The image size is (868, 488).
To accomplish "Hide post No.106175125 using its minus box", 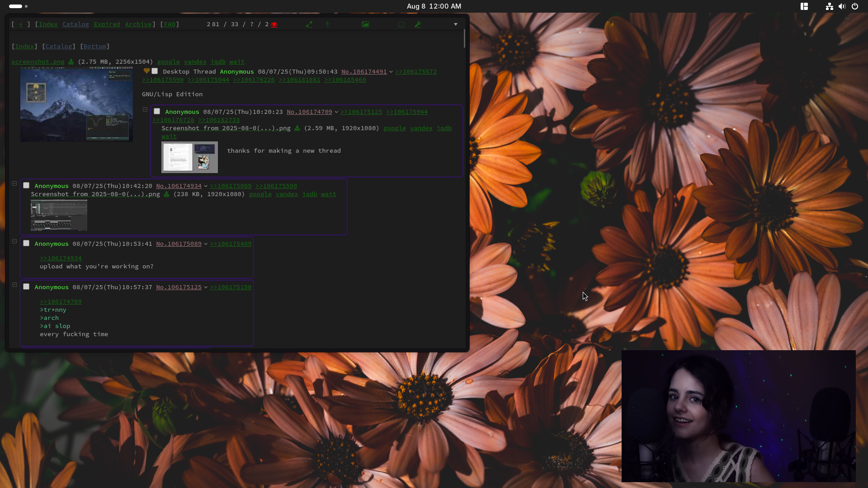I will pos(14,285).
